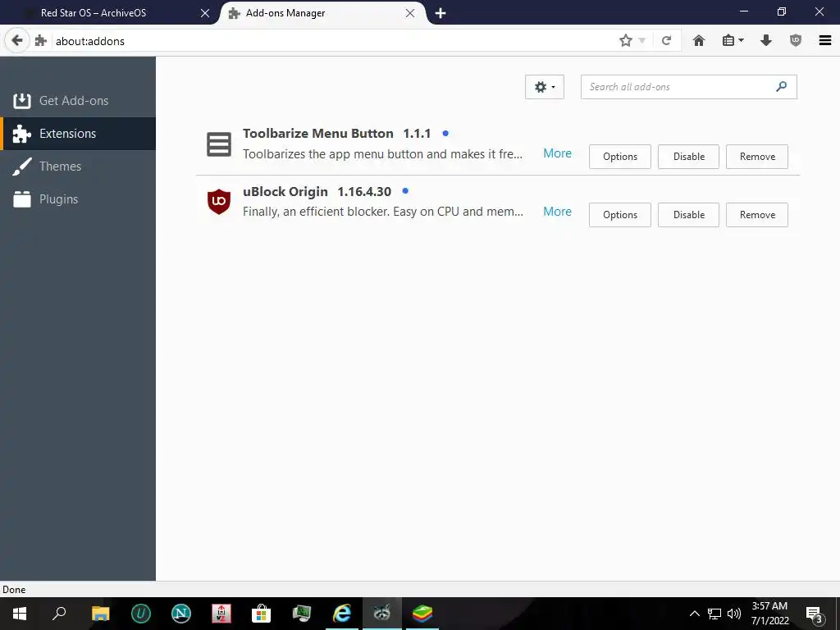Screen dimensions: 840x630
Task: Disable the Toolbarize Menu Button extension
Action: 688,157
